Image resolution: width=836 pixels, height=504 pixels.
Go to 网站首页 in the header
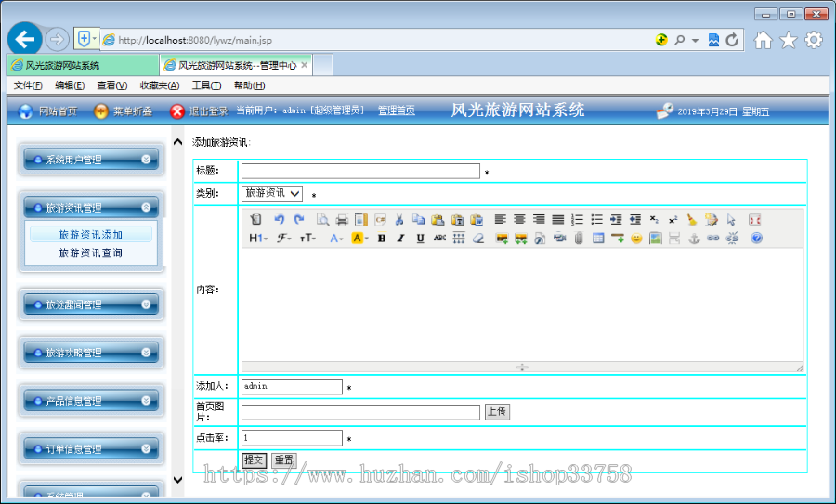tap(48, 110)
